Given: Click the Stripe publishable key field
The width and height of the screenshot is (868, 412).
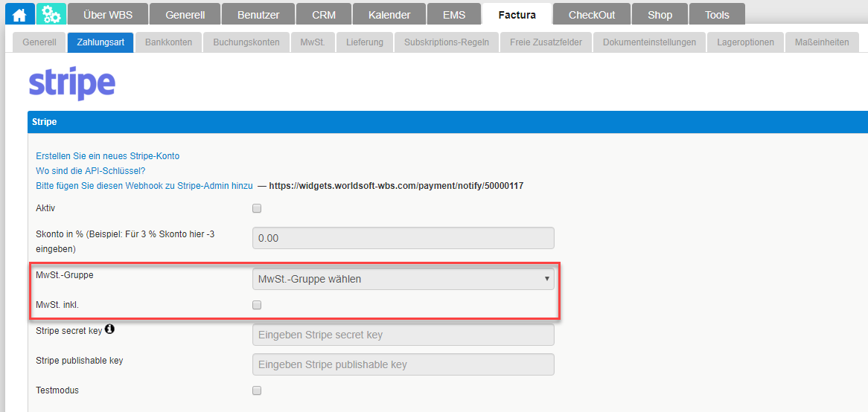Looking at the screenshot, I should (x=403, y=364).
